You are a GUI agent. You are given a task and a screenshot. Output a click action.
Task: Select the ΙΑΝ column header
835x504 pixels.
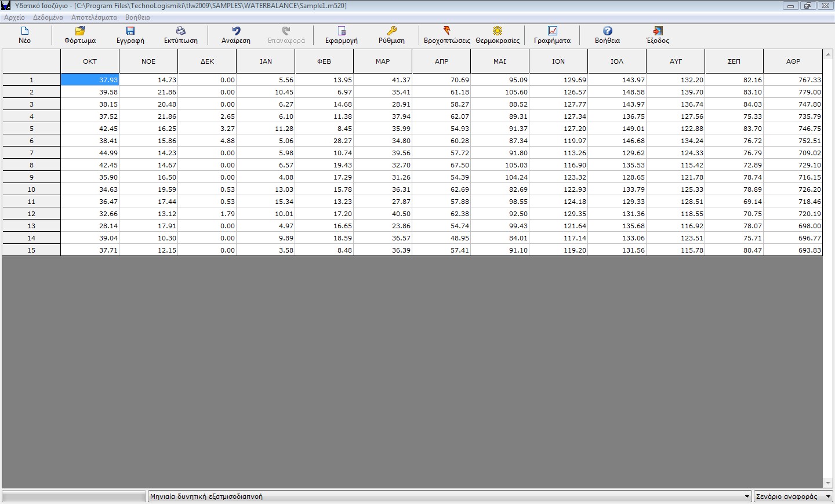pos(266,61)
